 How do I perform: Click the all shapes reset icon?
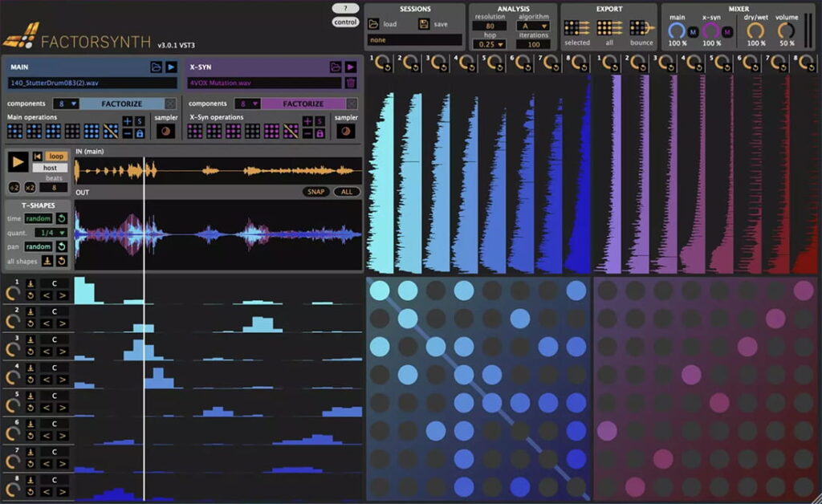(61, 261)
